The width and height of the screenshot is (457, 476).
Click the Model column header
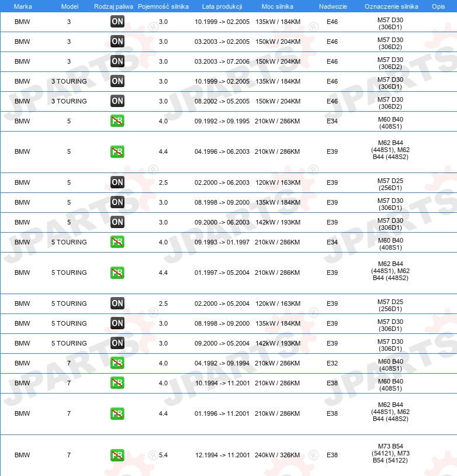pos(70,6)
